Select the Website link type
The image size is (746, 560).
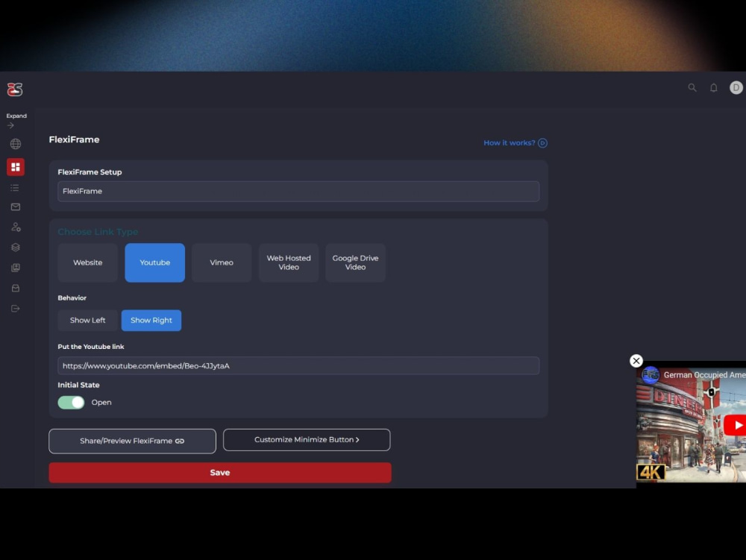(87, 262)
